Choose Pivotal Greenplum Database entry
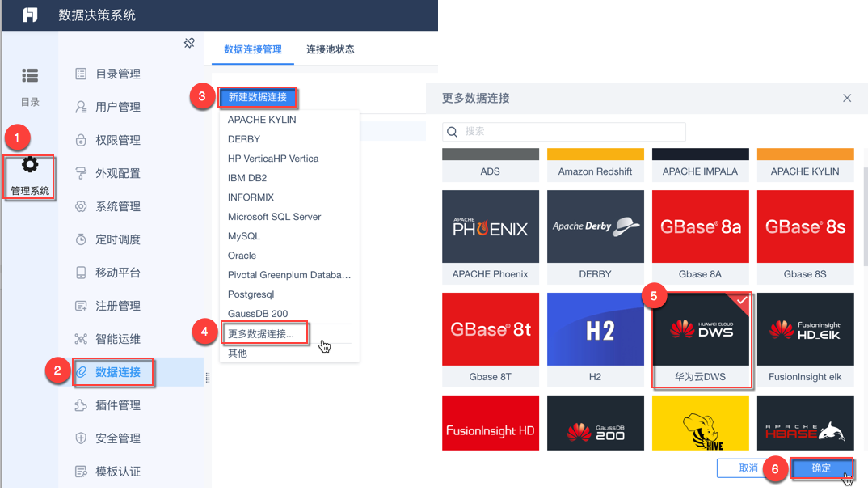 pyautogui.click(x=289, y=275)
